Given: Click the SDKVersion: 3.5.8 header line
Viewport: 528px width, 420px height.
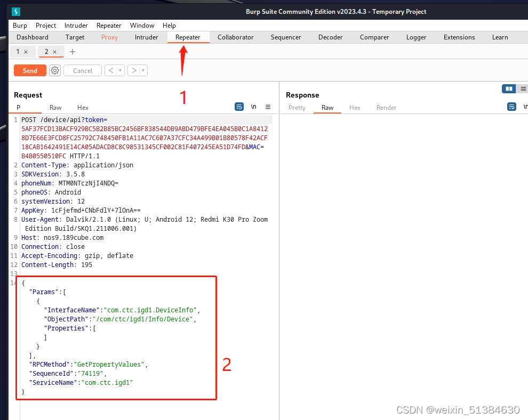Looking at the screenshot, I should coord(53,174).
